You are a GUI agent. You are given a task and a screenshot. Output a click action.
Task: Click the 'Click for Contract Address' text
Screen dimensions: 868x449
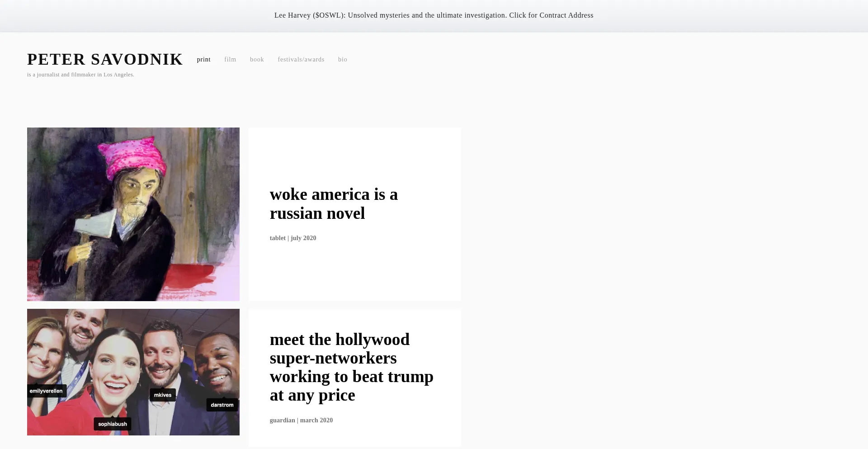click(x=551, y=15)
